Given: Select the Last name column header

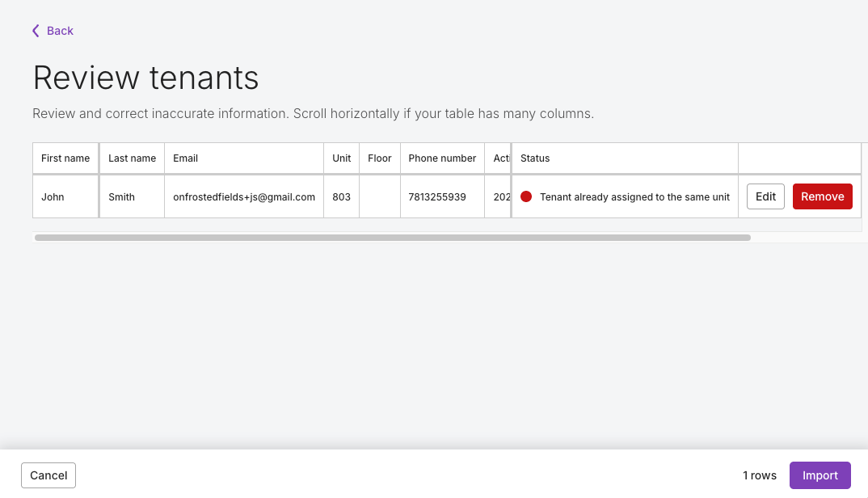Looking at the screenshot, I should pyautogui.click(x=132, y=158).
